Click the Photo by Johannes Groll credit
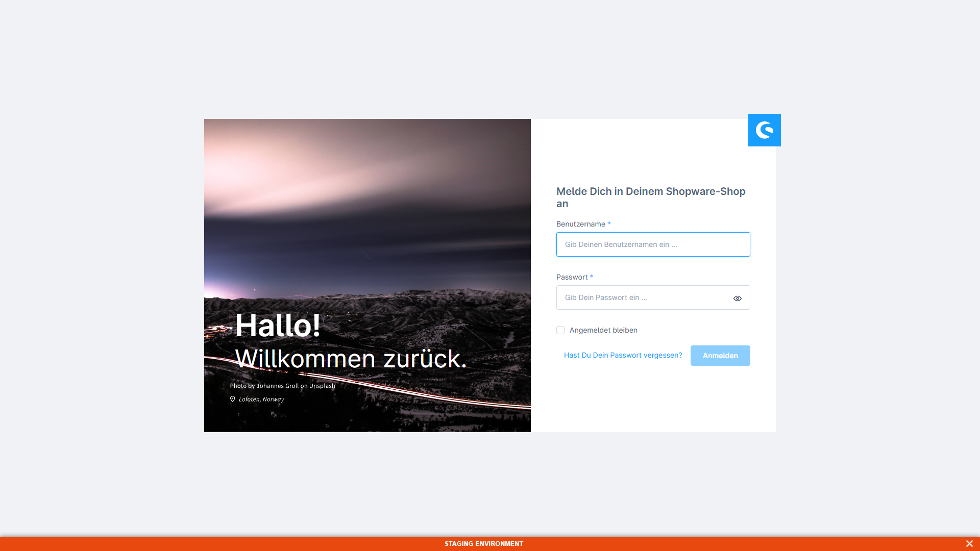980x551 pixels. (x=282, y=386)
